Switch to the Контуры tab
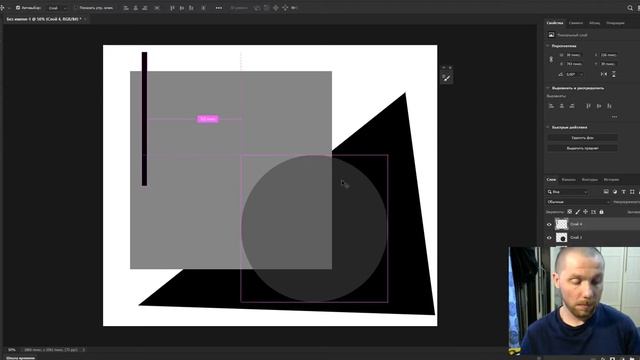This screenshot has width=640, height=360. tap(589, 180)
